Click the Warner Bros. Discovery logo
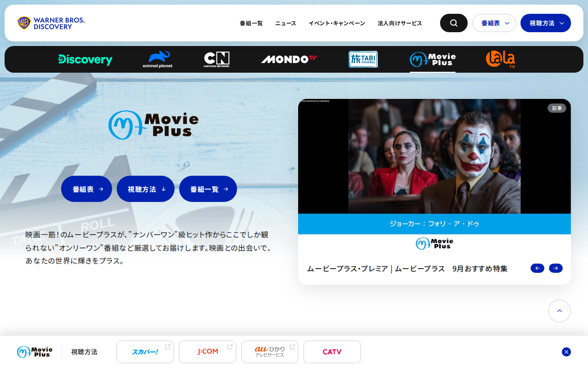The height and width of the screenshot is (368, 588). 51,23
